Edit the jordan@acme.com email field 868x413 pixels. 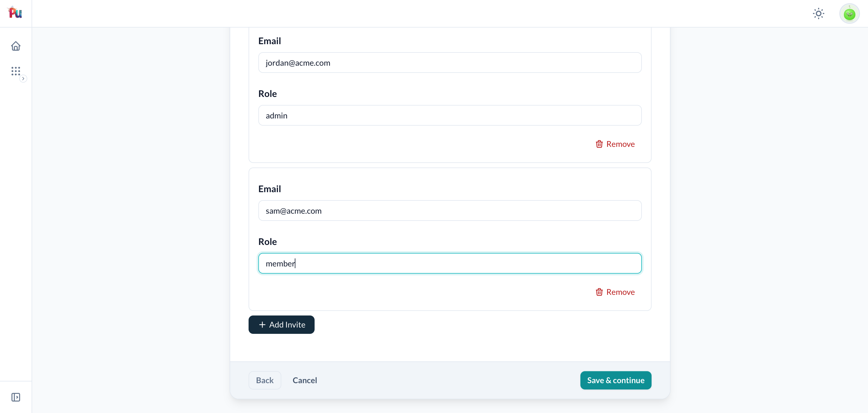coord(450,63)
